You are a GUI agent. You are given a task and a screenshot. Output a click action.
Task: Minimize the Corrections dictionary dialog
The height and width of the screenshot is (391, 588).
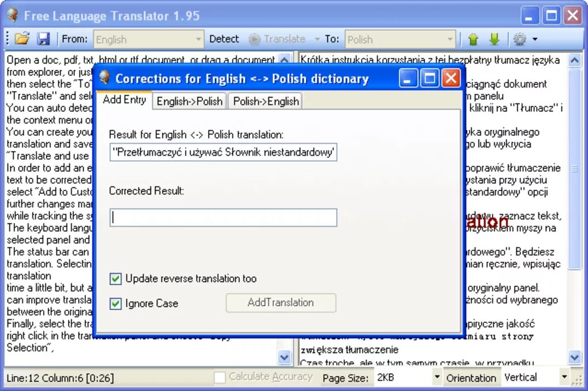(x=408, y=78)
